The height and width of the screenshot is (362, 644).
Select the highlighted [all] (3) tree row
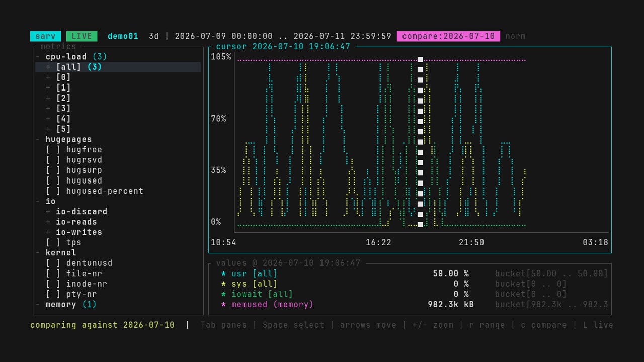[x=118, y=67]
